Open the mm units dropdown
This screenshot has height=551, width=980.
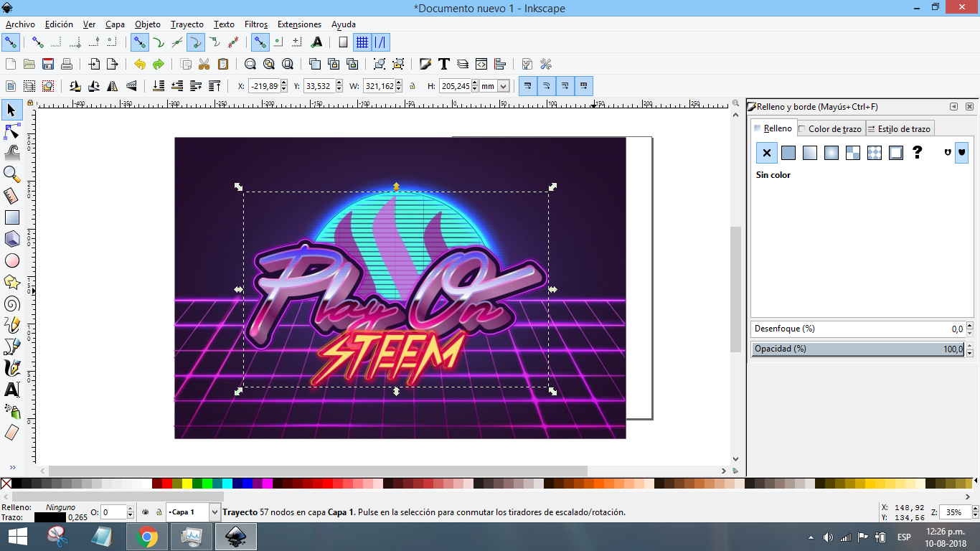coord(503,86)
